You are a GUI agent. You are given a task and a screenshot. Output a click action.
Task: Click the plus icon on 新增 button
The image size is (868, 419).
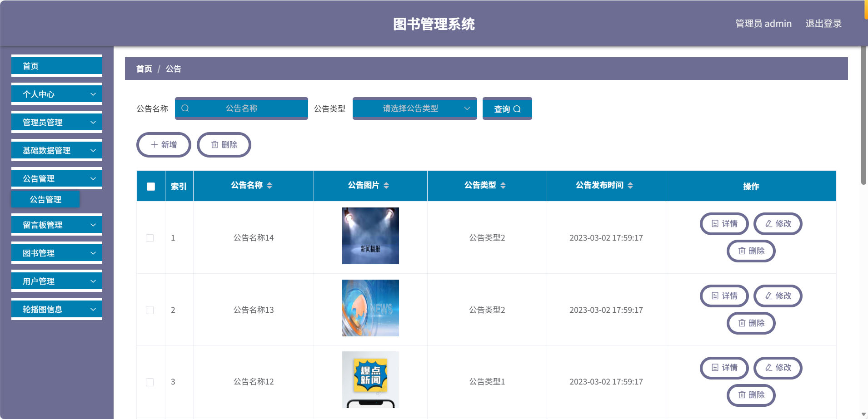[155, 144]
